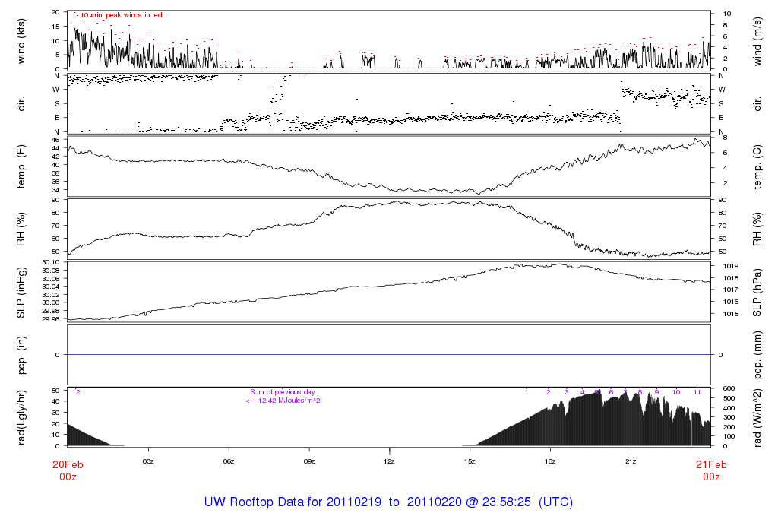Select the 'rad(Lgly/hr)' axis label
Screen dimensions: 778x532
[x=23, y=417]
